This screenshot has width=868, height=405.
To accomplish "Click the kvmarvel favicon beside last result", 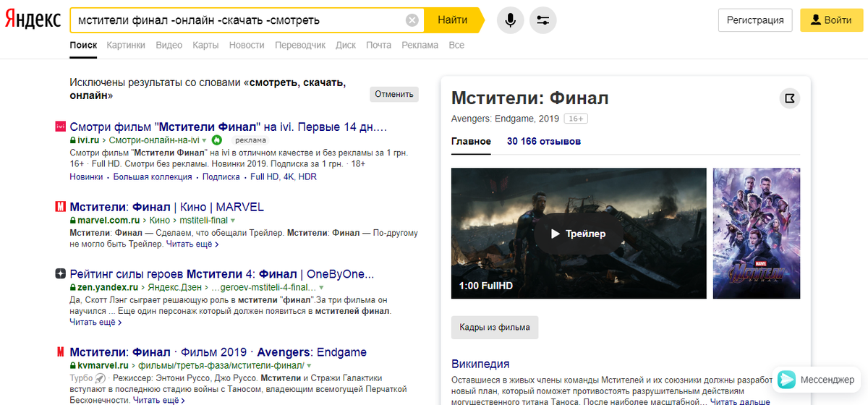I will (61, 353).
